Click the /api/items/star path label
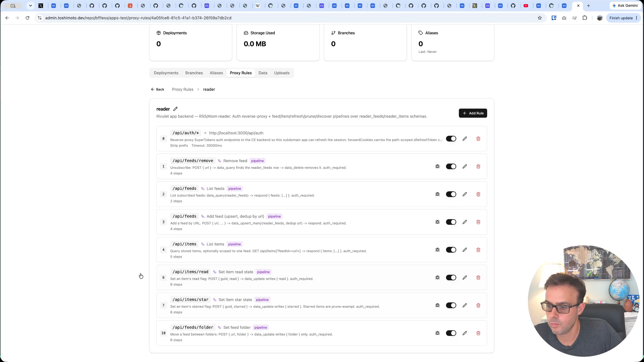This screenshot has width=644, height=362. (x=190, y=300)
